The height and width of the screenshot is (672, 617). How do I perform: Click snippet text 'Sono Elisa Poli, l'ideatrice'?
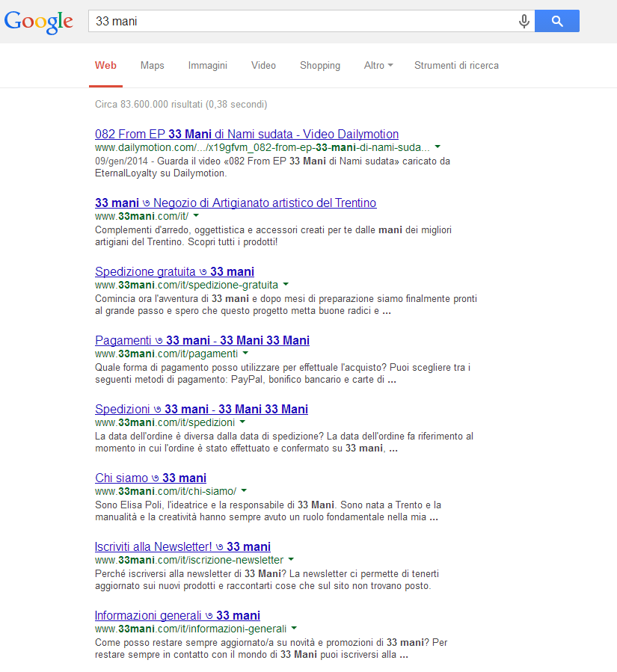coord(268,511)
